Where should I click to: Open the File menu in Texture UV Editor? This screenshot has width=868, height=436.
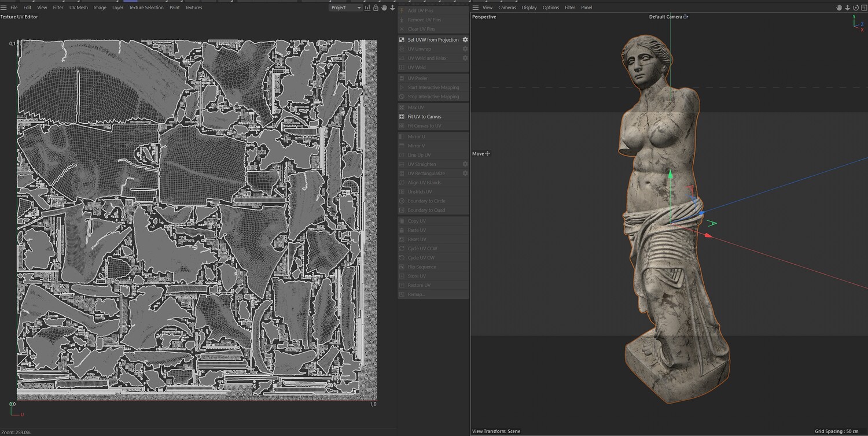tap(14, 8)
